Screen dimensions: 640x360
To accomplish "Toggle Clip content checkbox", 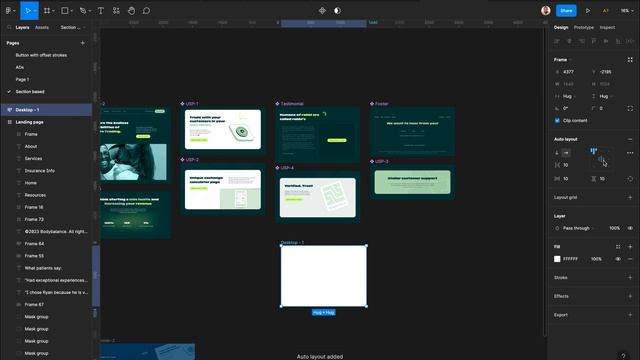I will 557,120.
